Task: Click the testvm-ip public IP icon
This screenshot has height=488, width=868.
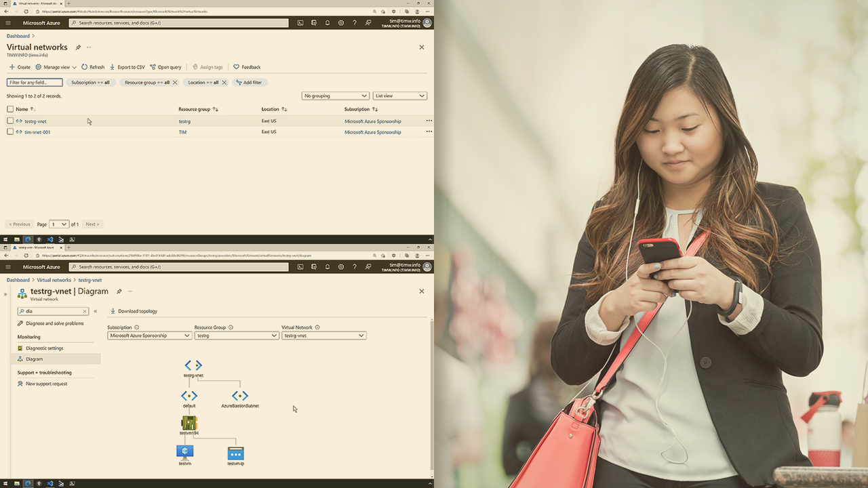Action: tap(235, 453)
